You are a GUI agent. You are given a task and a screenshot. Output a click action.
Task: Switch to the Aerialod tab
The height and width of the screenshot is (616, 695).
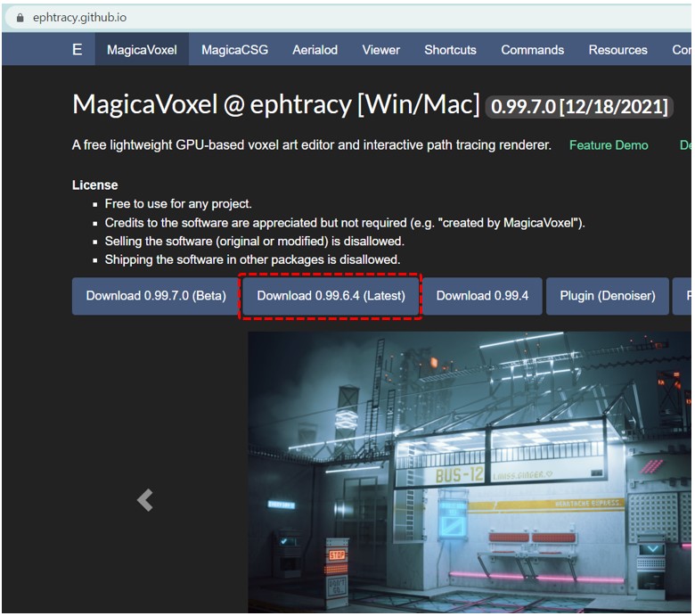click(315, 50)
